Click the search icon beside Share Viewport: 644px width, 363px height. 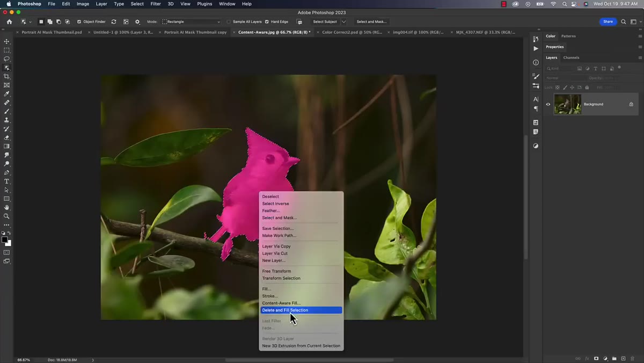point(623,21)
